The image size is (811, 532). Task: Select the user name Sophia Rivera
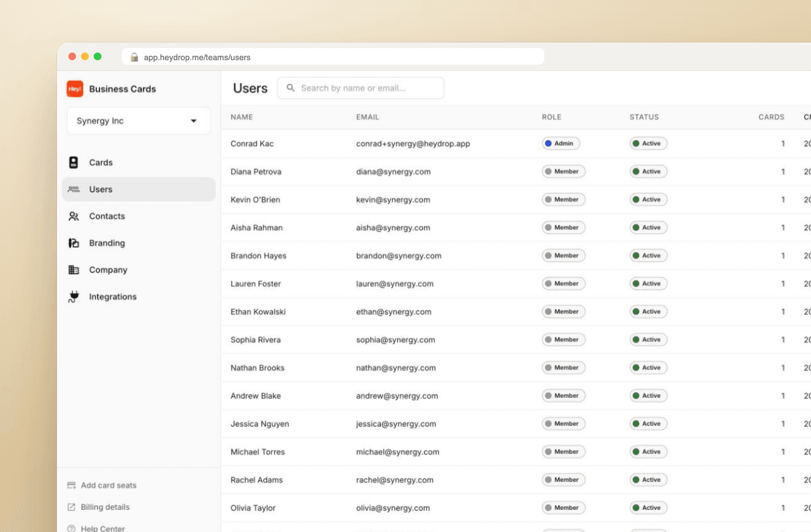pyautogui.click(x=256, y=340)
